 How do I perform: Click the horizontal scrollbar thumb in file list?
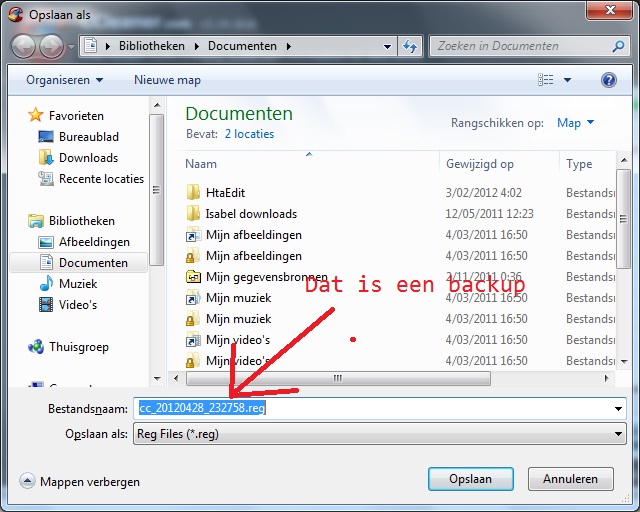pyautogui.click(x=338, y=378)
